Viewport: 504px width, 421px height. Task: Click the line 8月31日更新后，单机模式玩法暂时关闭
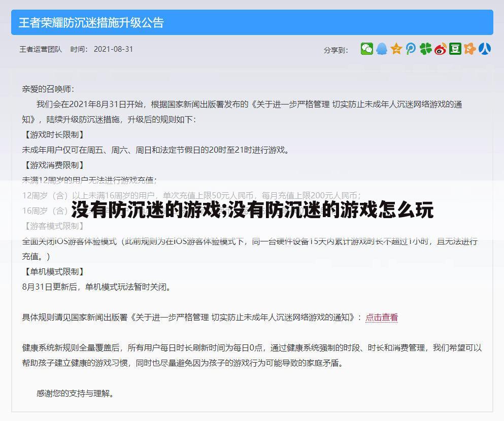(x=96, y=287)
